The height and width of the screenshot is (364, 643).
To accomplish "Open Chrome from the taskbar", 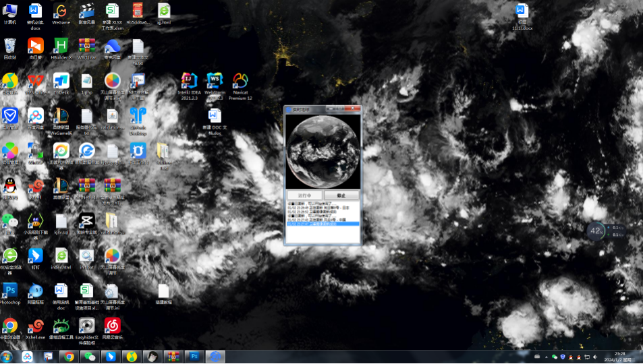I will pos(69,357).
